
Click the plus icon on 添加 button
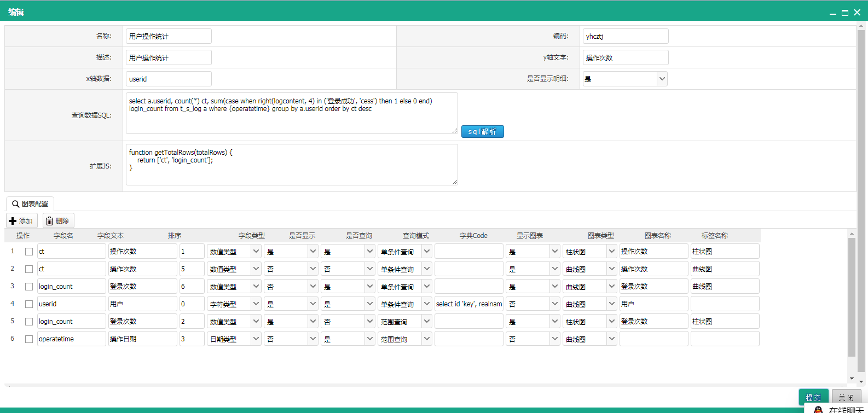pos(13,221)
